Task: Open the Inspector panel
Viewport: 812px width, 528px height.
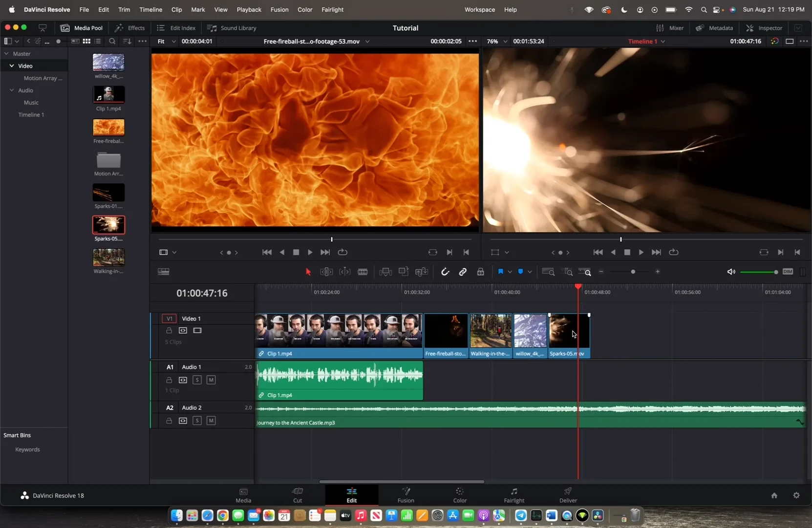Action: tap(764, 28)
